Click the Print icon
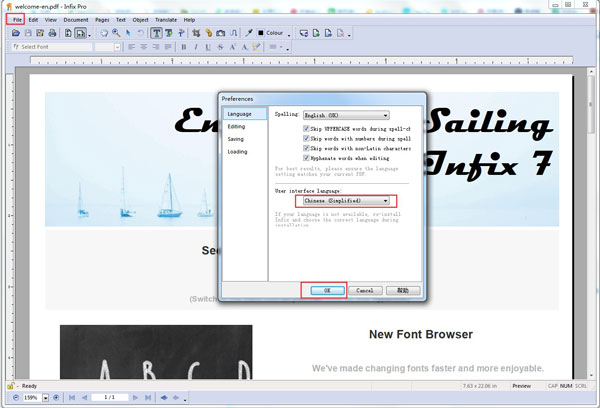This screenshot has height=408, width=600. [52, 33]
